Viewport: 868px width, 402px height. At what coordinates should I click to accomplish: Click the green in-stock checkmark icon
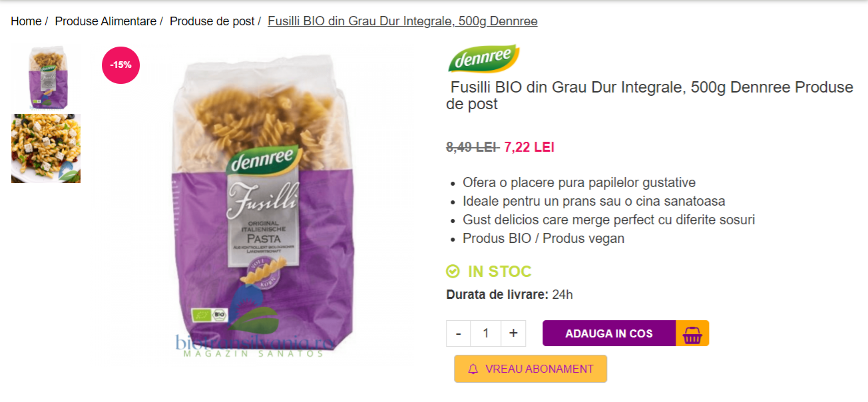coord(453,272)
